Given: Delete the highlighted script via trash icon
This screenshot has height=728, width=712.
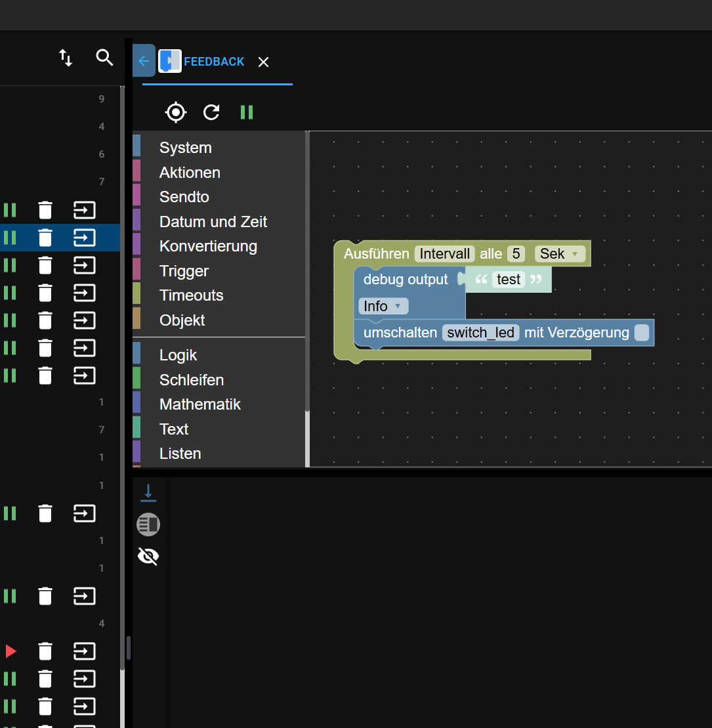Looking at the screenshot, I should coord(45,238).
